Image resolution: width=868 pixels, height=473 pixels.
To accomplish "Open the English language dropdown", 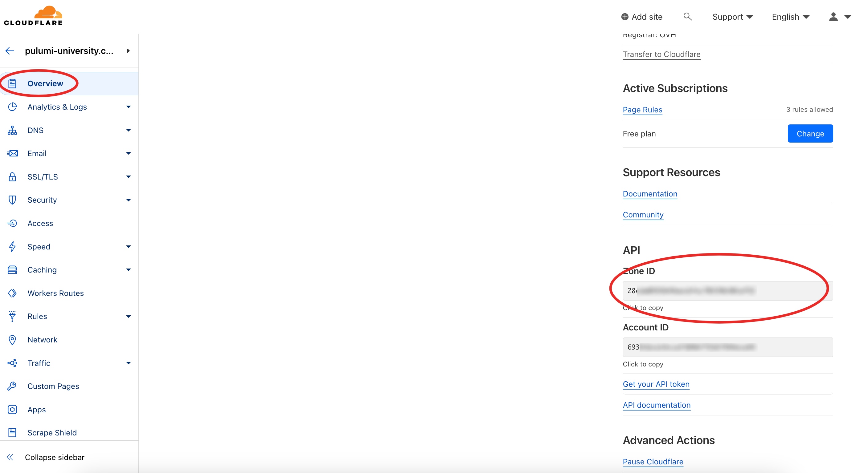I will [791, 17].
